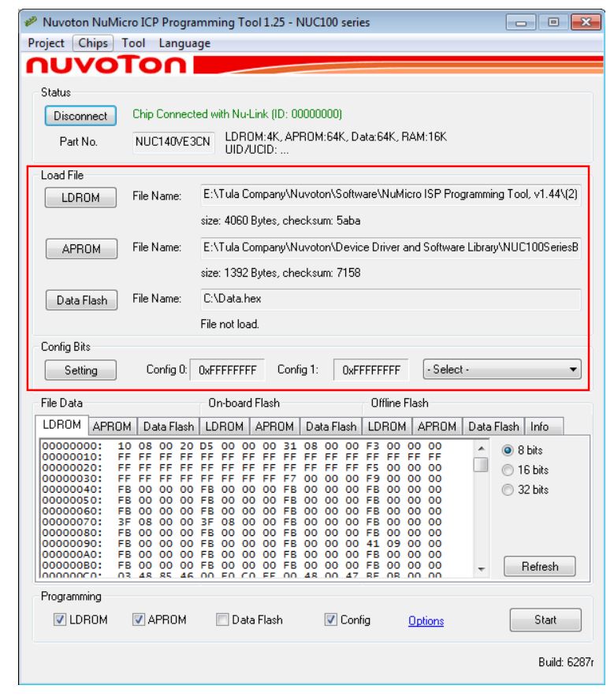
Task: Close the ICP Programming Tool window
Action: click(x=586, y=22)
